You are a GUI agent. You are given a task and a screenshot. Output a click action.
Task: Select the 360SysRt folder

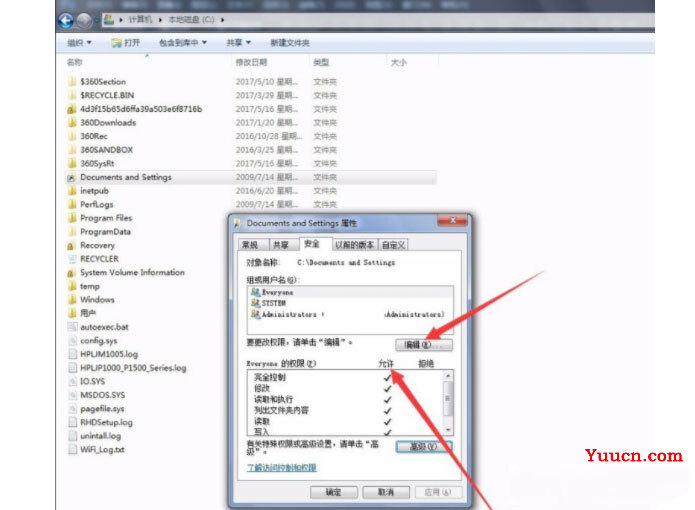[x=97, y=164]
